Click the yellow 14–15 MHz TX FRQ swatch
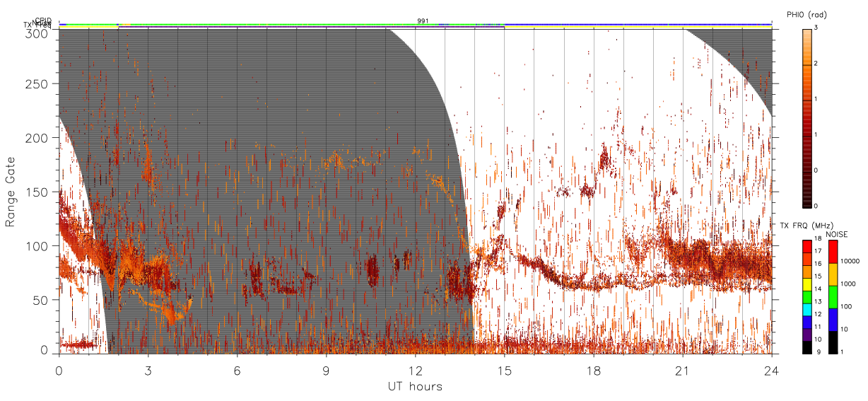Screen dimensions: 868x401 807,284
